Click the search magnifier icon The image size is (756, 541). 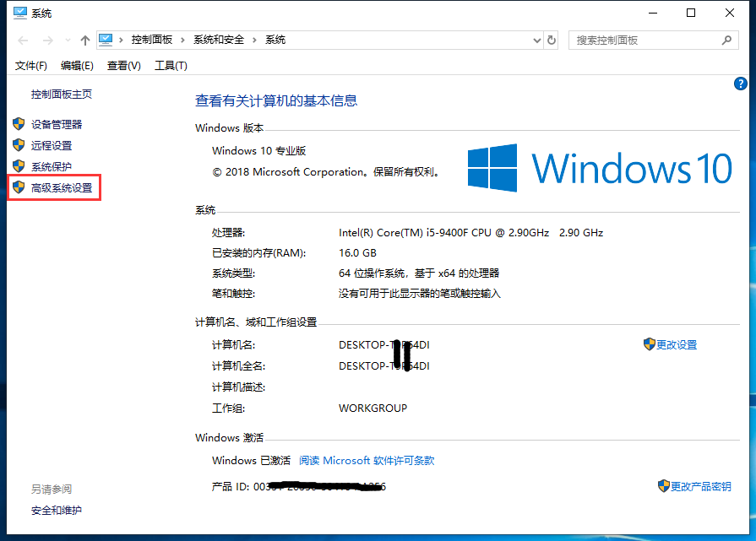[726, 41]
